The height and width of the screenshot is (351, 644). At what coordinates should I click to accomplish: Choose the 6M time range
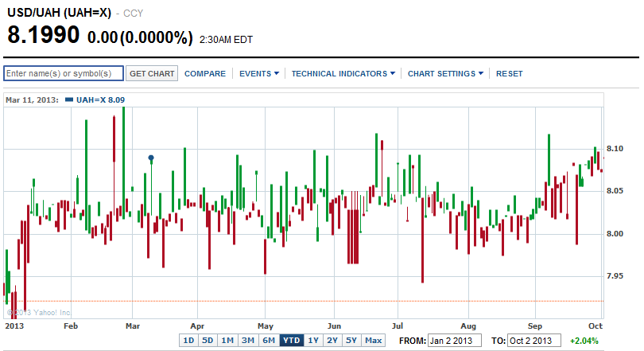point(269,341)
